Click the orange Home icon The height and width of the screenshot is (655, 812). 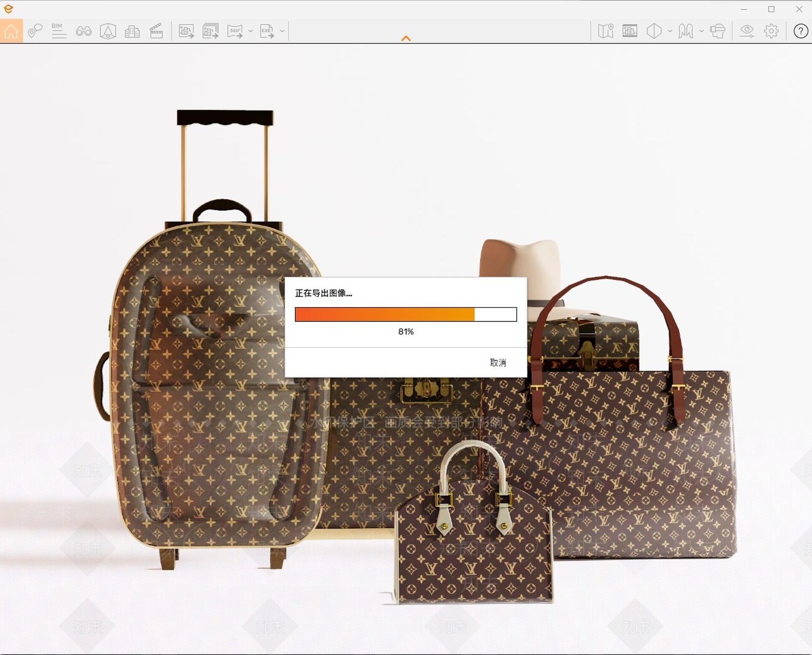[11, 31]
